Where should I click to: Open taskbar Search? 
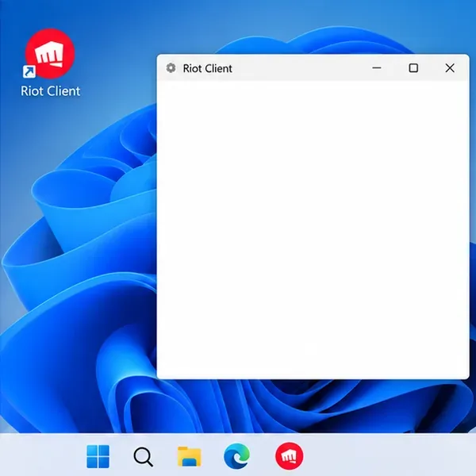tap(144, 457)
